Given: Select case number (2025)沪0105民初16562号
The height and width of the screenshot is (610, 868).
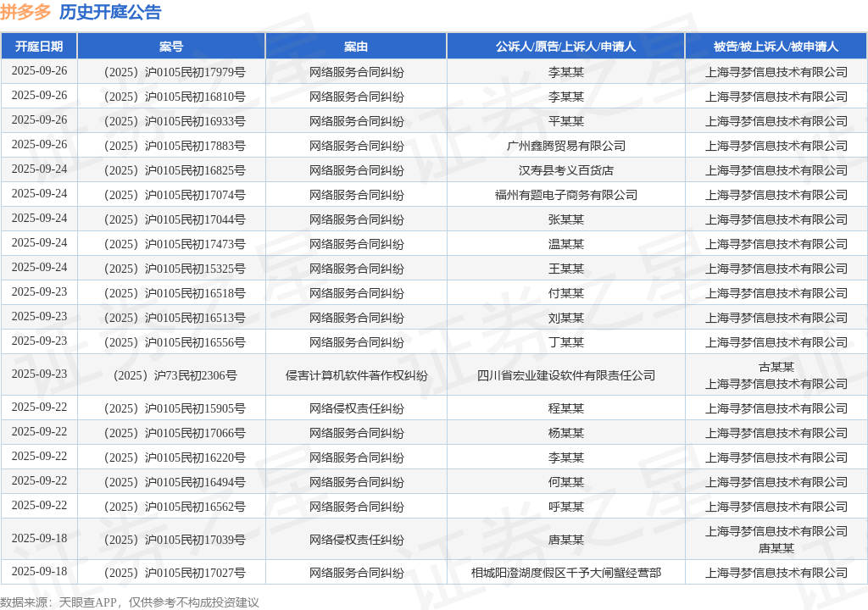Looking at the screenshot, I should pyautogui.click(x=175, y=507).
